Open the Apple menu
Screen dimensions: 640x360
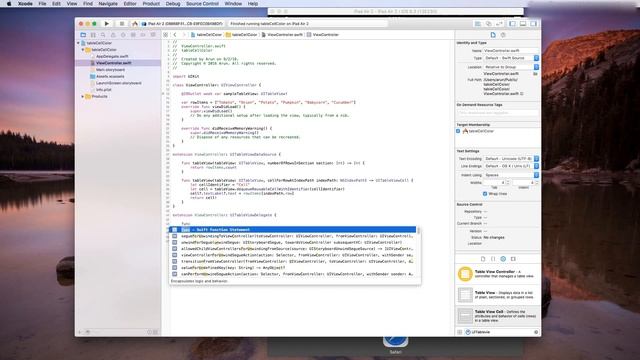coord(9,4)
